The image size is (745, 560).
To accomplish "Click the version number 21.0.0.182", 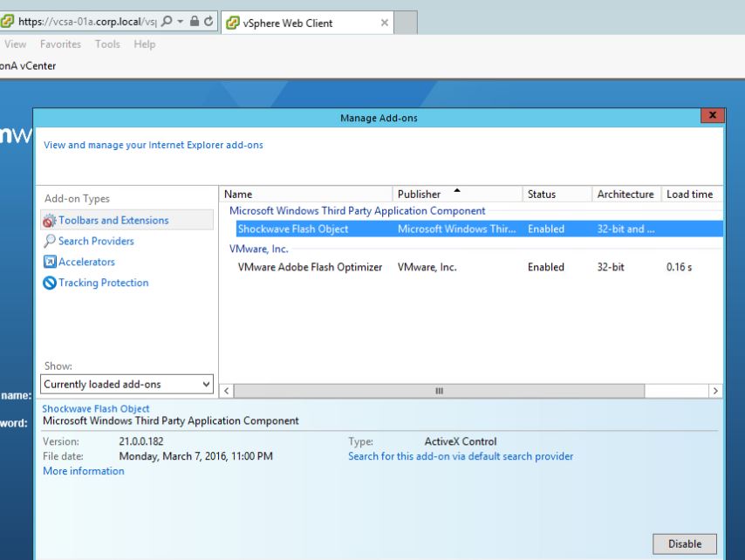I will pos(141,441).
